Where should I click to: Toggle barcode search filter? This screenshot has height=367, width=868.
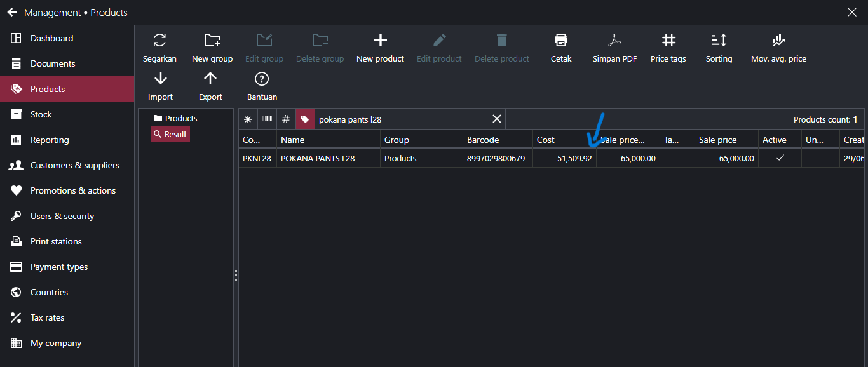(x=267, y=119)
